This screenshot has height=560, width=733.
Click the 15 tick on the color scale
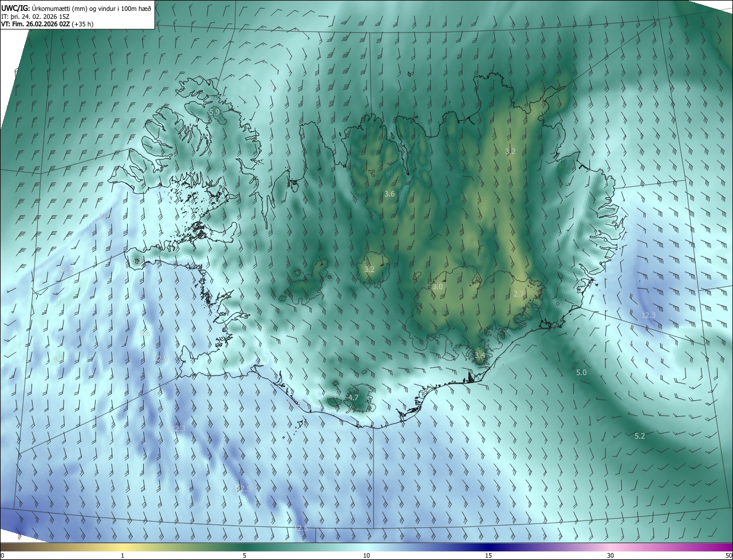488,555
